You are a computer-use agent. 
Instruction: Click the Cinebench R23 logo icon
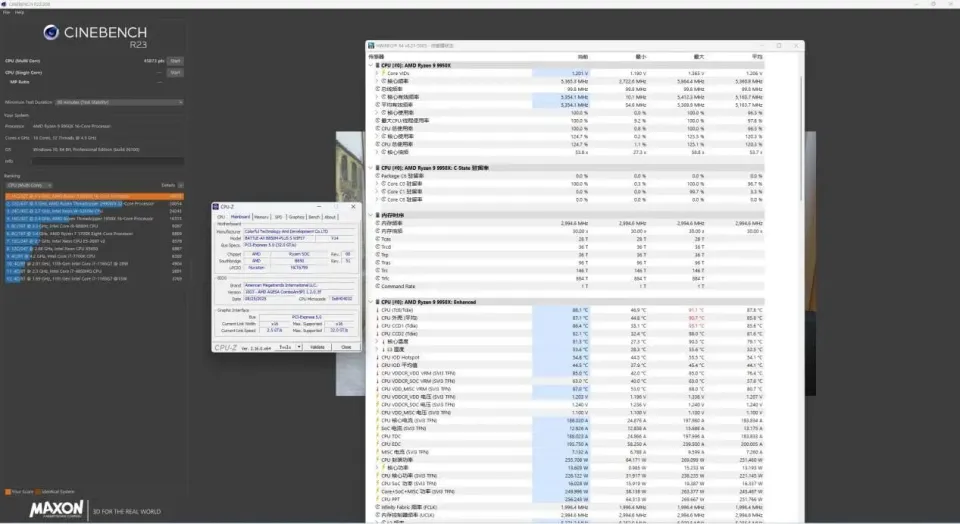(x=49, y=34)
